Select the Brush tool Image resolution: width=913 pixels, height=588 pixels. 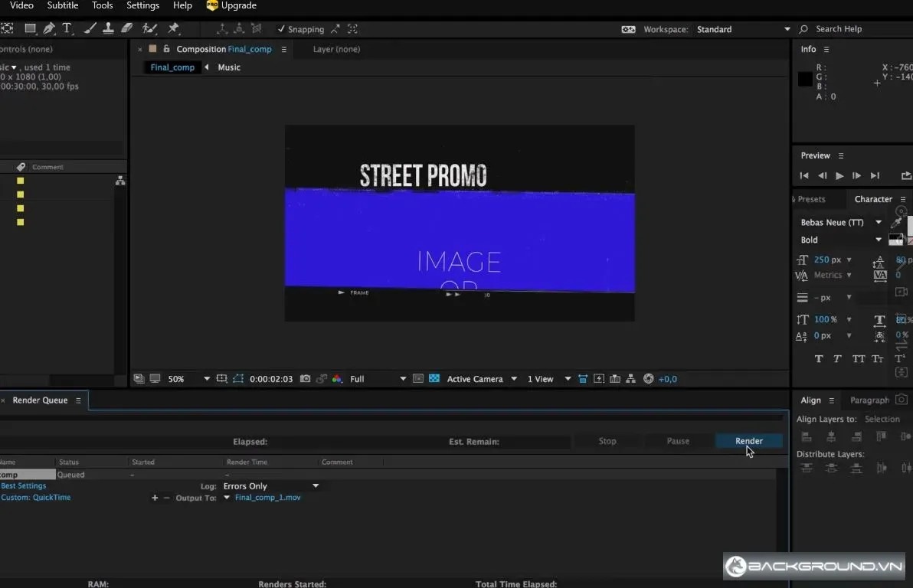point(90,28)
